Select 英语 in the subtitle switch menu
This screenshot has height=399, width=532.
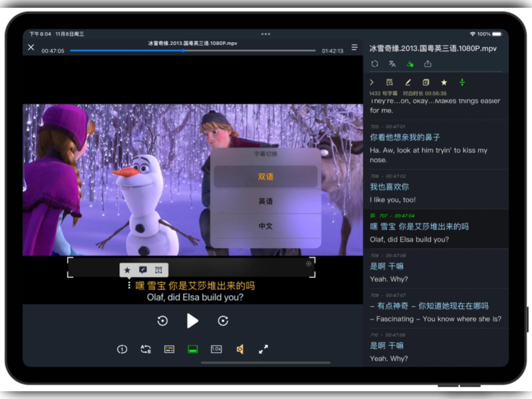click(266, 201)
